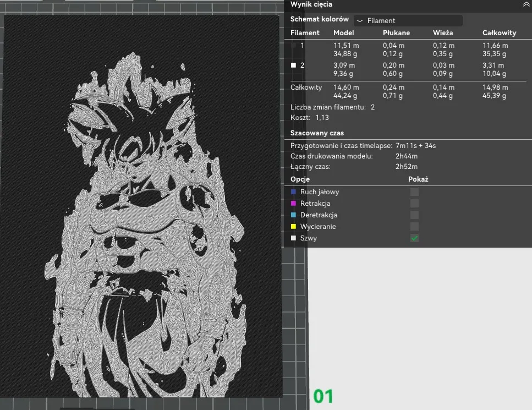Select the 14,98 m total length value
The width and height of the screenshot is (532, 410).
[495, 87]
